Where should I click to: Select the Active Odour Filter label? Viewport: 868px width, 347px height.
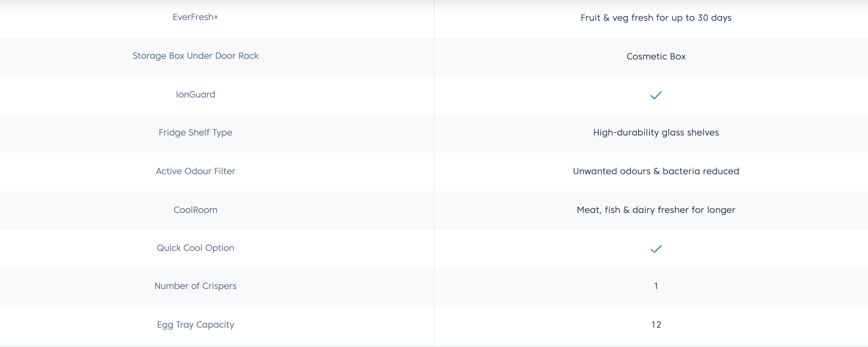click(x=195, y=171)
